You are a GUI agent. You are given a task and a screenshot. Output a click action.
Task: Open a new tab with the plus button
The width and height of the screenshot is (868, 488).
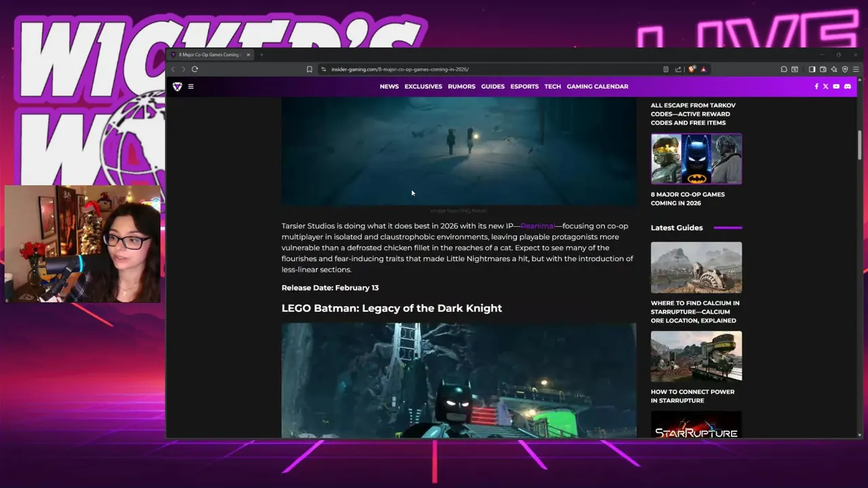262,55
